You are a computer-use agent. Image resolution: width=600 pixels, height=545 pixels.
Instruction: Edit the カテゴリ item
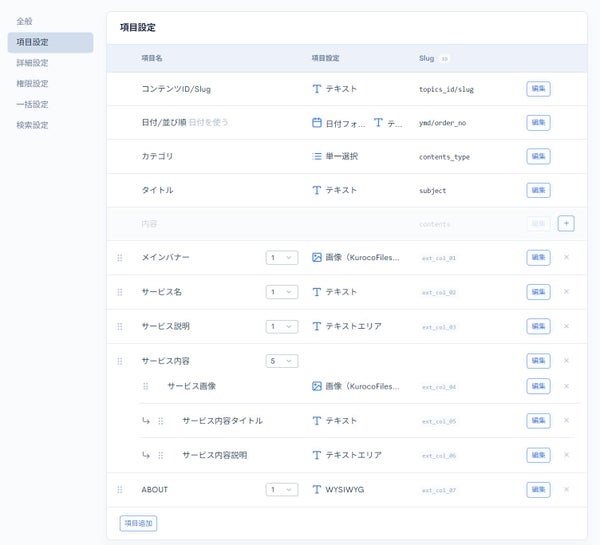(x=538, y=156)
